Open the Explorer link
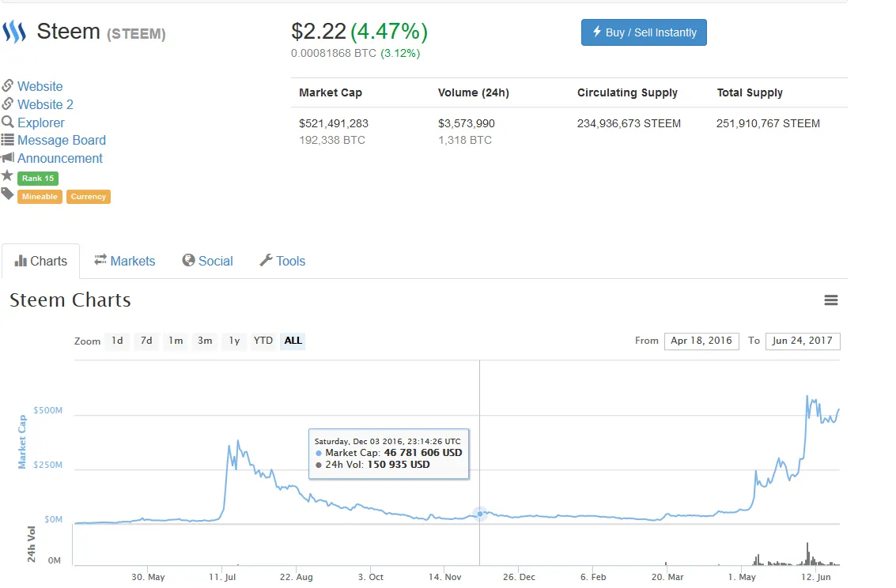 (x=40, y=122)
